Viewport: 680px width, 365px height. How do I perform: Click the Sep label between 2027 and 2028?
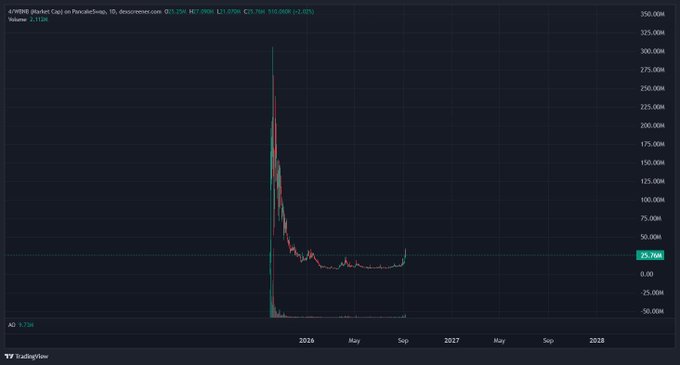pos(548,341)
